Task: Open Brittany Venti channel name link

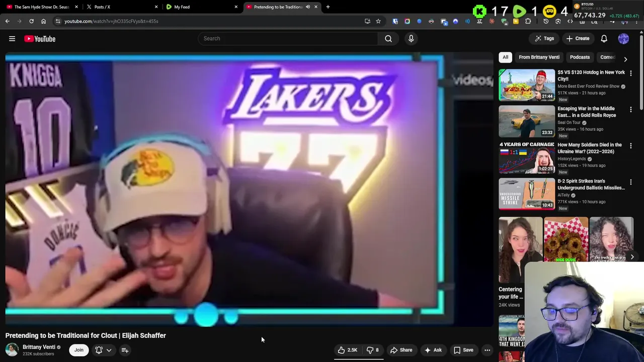Action: [39, 347]
